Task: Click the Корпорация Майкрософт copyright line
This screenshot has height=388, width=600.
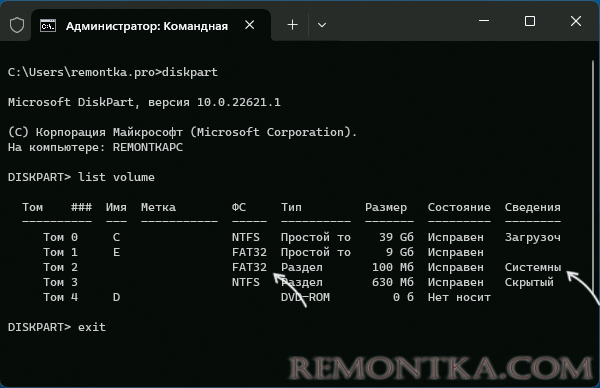Action: click(x=183, y=132)
